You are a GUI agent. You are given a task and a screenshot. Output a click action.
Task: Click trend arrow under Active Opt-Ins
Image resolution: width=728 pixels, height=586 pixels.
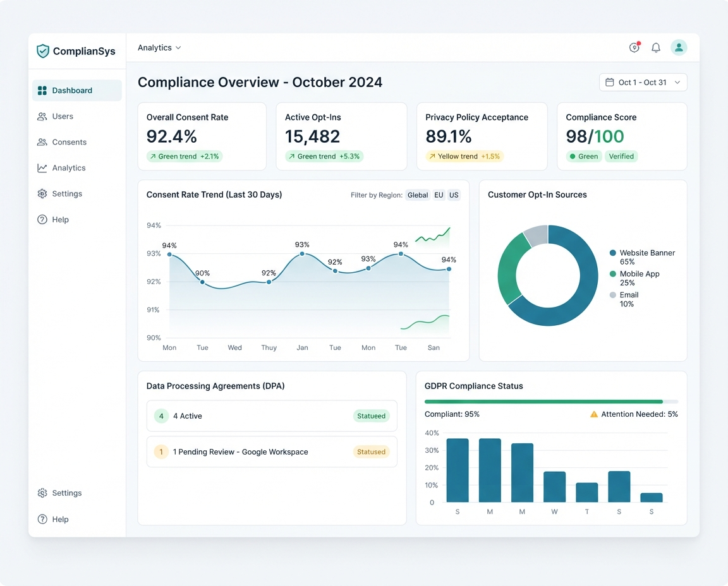click(291, 157)
